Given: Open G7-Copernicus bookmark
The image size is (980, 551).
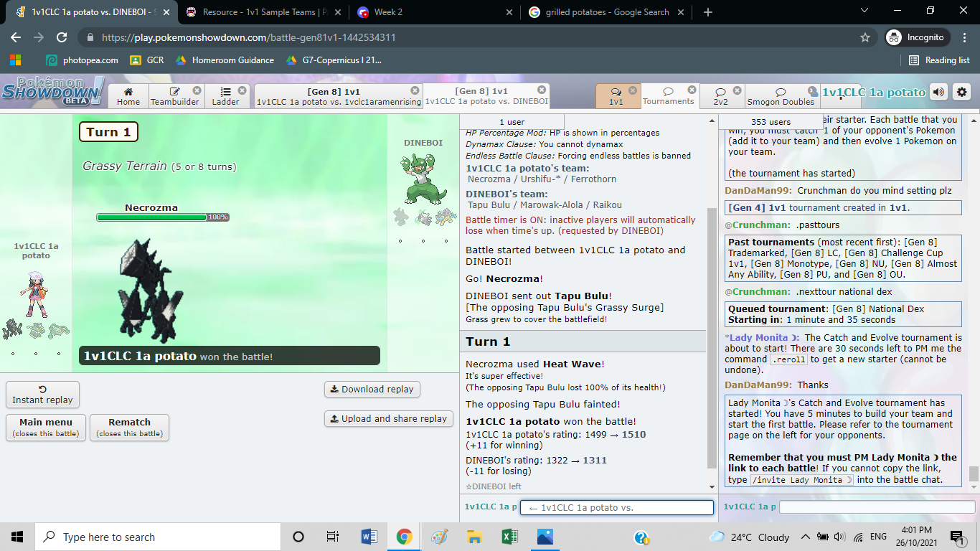Looking at the screenshot, I should point(334,60).
